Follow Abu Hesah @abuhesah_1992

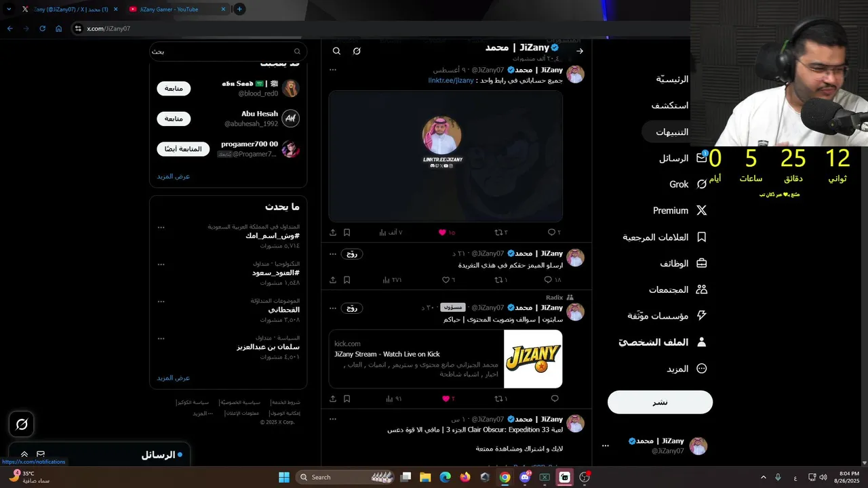click(174, 119)
